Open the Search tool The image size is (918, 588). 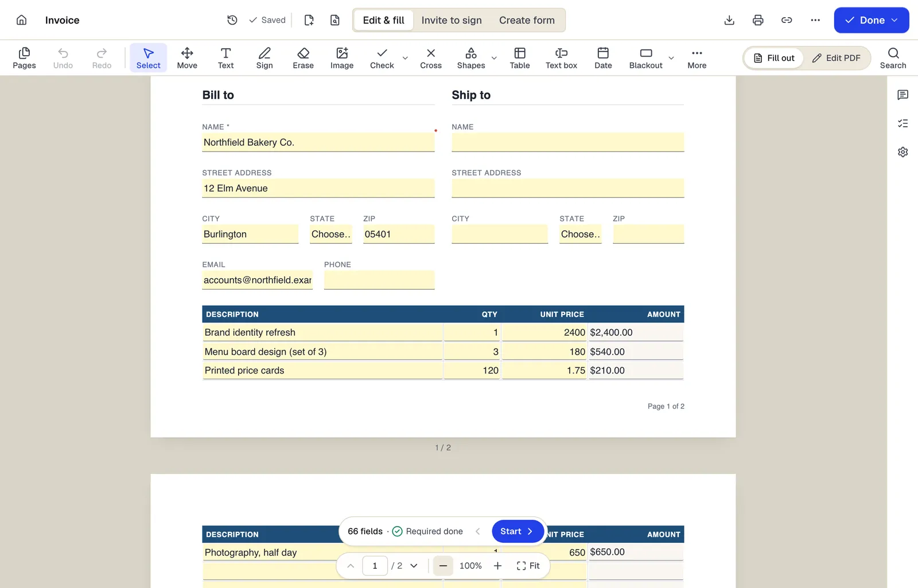tap(893, 58)
